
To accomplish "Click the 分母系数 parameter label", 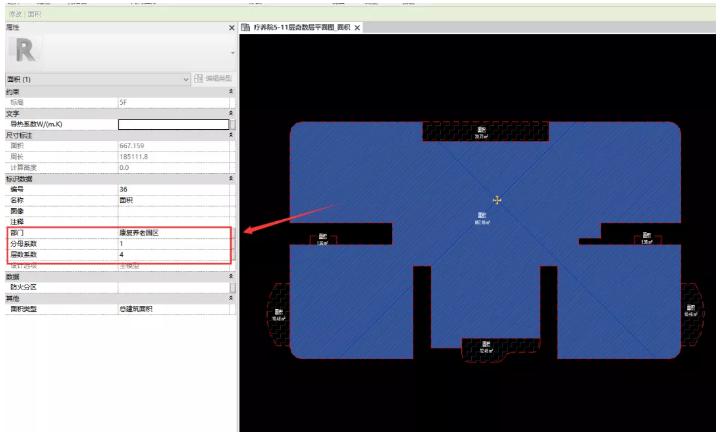I will 23,243.
